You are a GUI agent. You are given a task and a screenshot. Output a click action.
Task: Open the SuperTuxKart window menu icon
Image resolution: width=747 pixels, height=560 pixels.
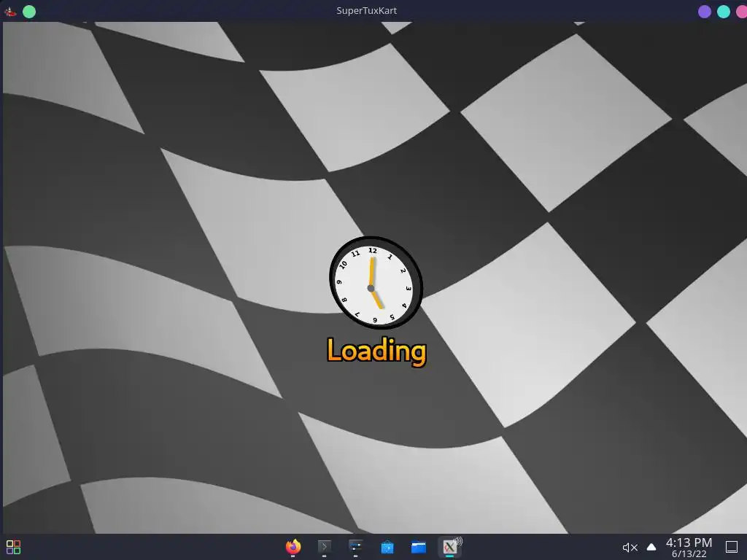(9, 12)
